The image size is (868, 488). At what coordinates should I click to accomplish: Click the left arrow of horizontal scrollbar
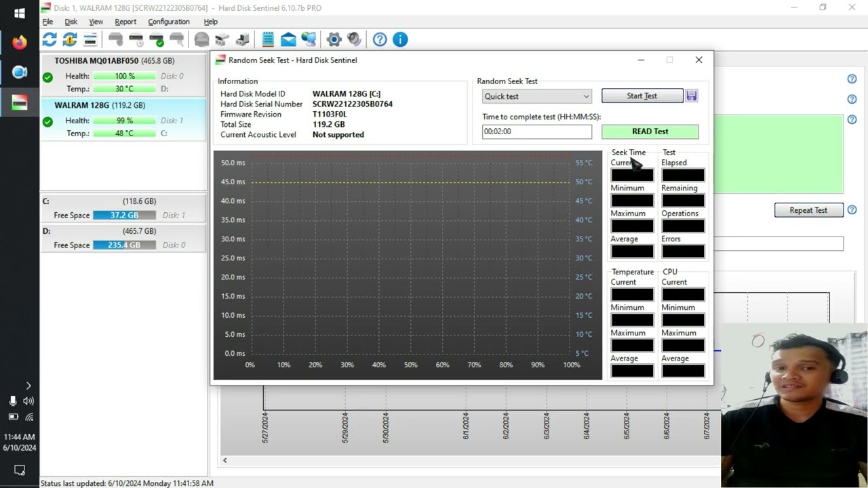[225, 460]
